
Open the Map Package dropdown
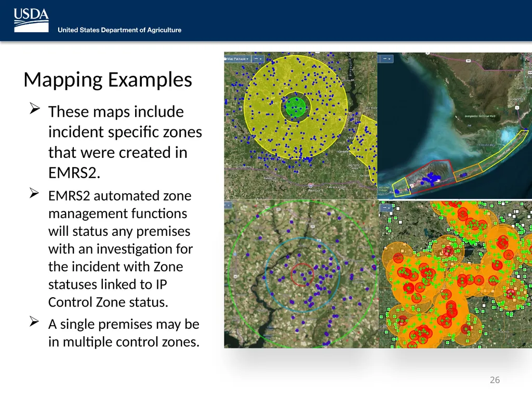coord(237,59)
